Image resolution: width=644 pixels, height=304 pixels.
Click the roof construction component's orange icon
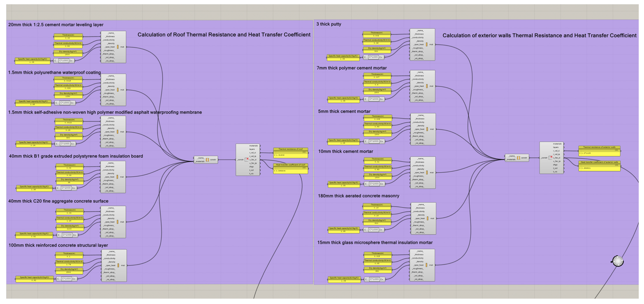207,160
